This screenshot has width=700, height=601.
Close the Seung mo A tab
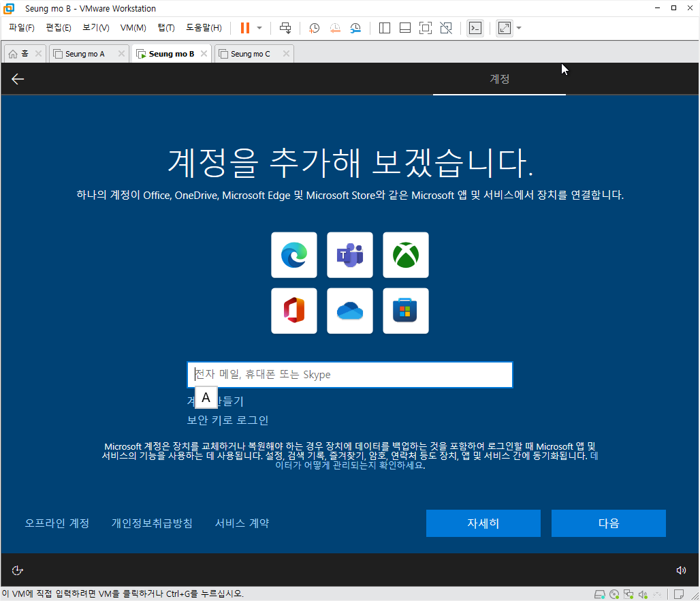(x=121, y=54)
